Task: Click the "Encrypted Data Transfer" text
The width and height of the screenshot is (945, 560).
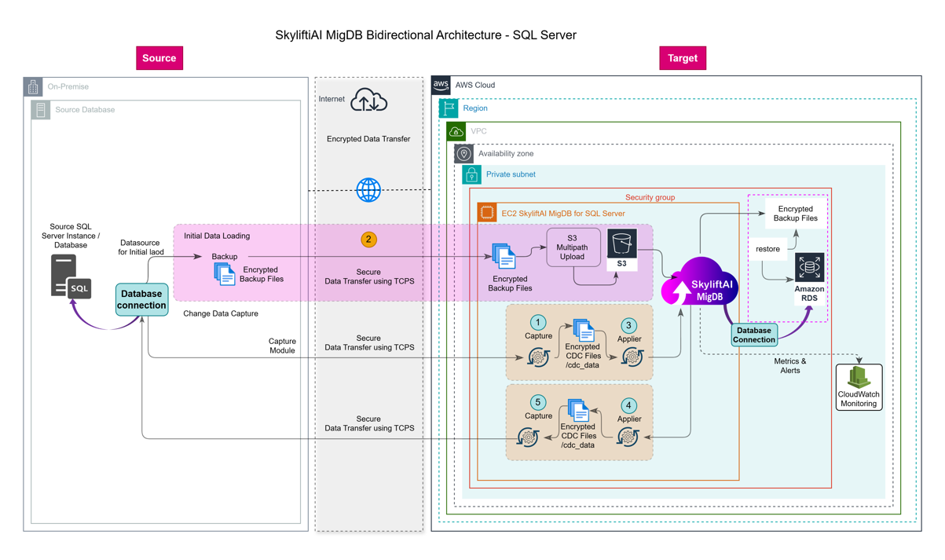Action: [368, 139]
